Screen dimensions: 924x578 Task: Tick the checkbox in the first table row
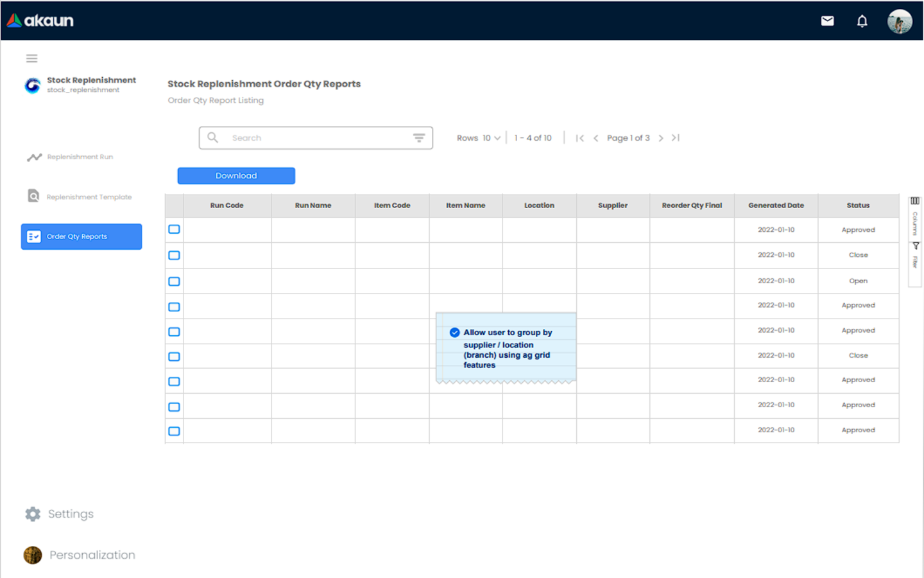tap(174, 229)
